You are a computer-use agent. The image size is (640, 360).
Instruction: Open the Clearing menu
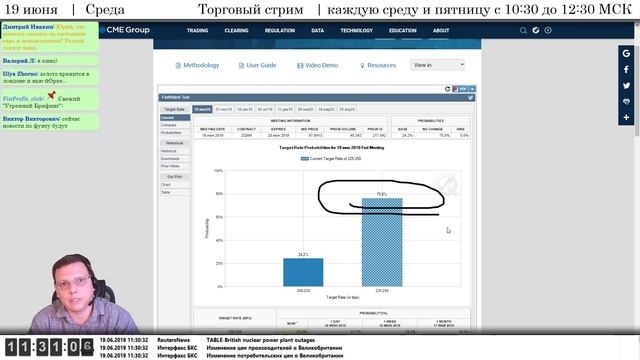(x=236, y=31)
